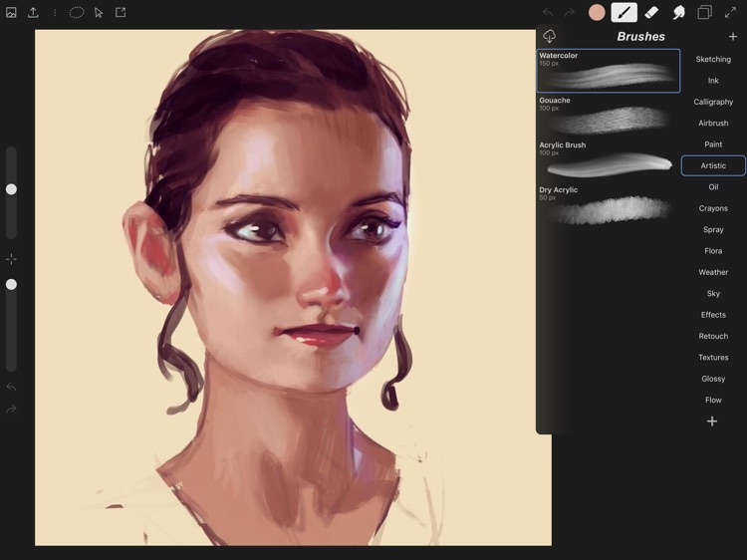Choose the Watercolor brush

pos(609,71)
